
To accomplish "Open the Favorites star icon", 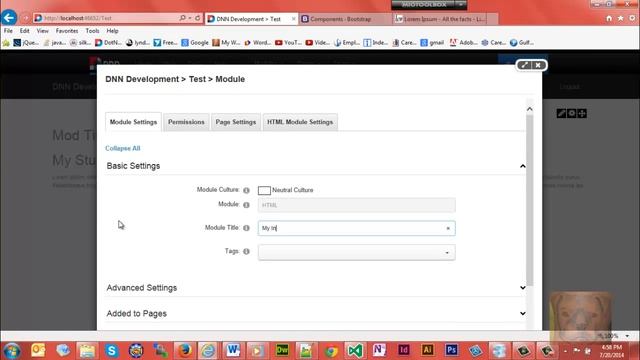I will click(620, 18).
